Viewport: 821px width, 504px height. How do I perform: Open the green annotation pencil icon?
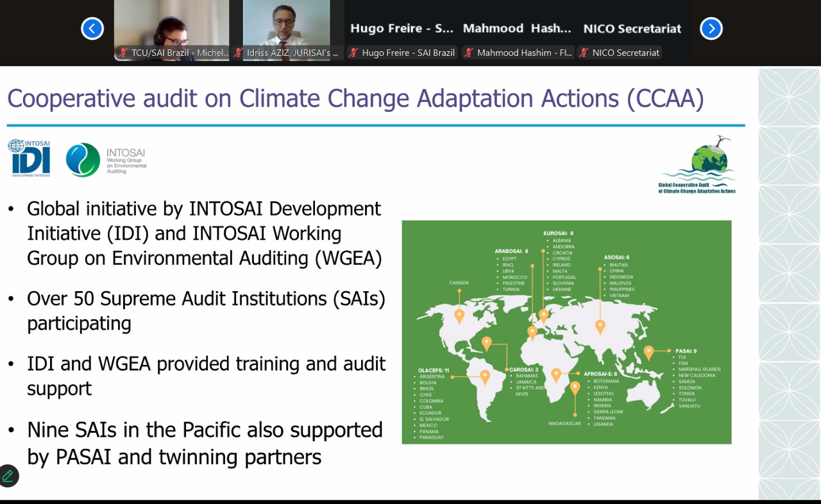(8, 476)
